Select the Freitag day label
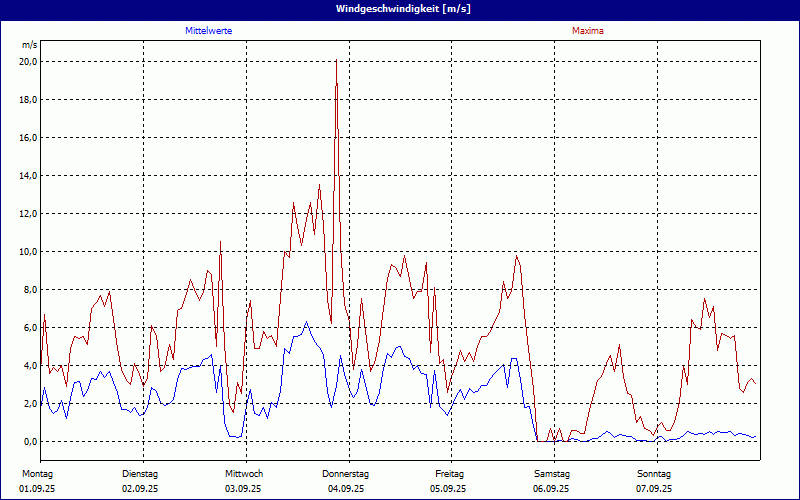The height and width of the screenshot is (500, 800). [449, 473]
